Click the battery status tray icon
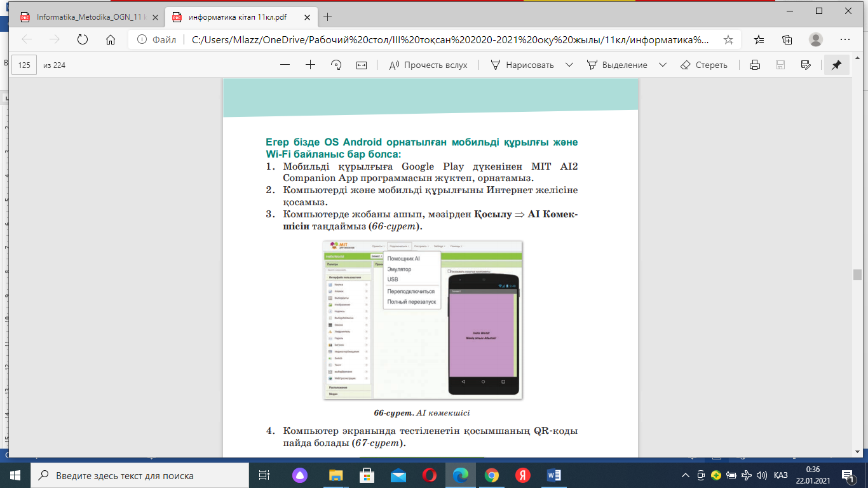The image size is (868, 488). 731,475
